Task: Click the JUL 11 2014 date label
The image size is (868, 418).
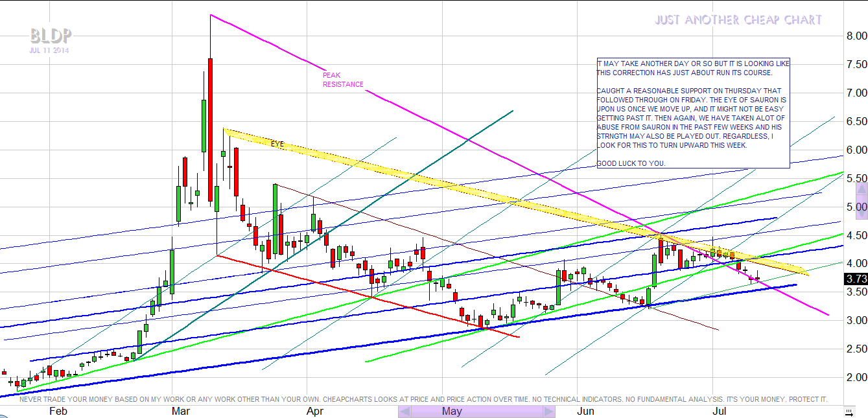Action: coord(49,50)
